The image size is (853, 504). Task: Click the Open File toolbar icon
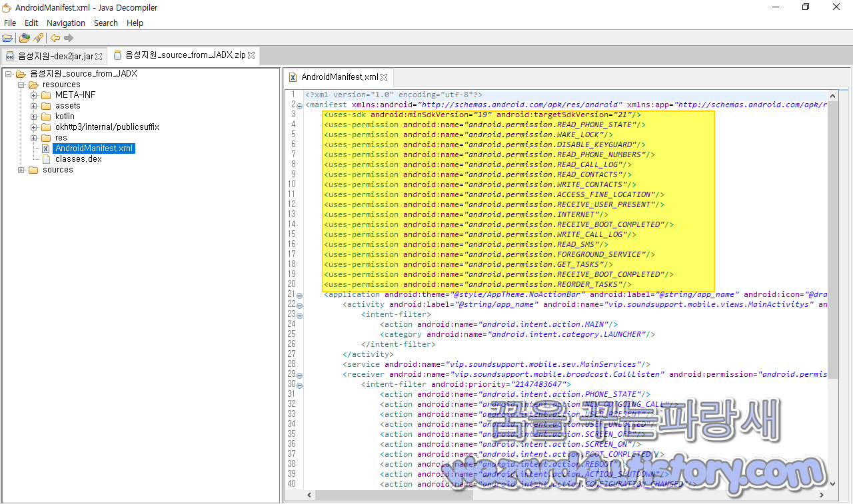pyautogui.click(x=8, y=38)
